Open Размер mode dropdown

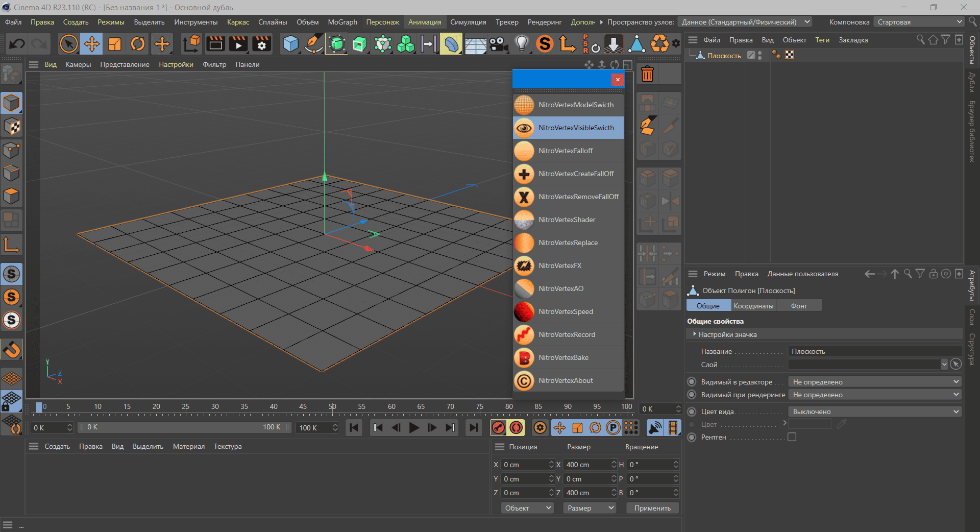(590, 508)
